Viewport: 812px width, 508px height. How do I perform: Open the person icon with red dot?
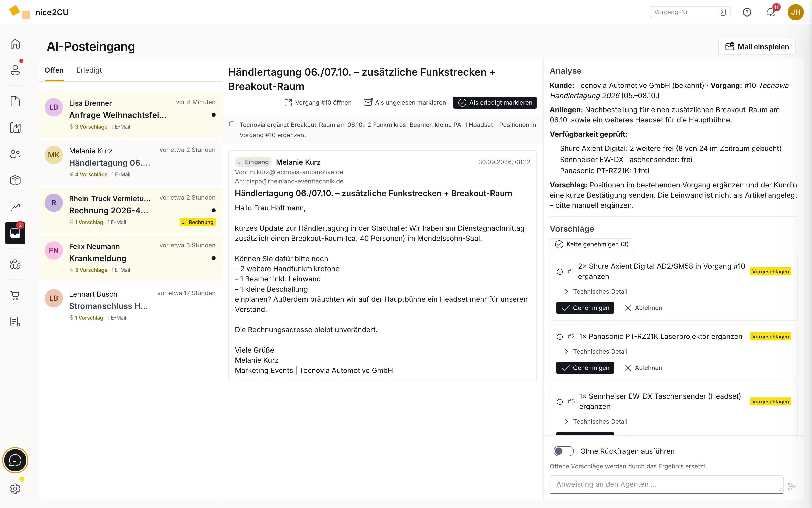pos(15,70)
